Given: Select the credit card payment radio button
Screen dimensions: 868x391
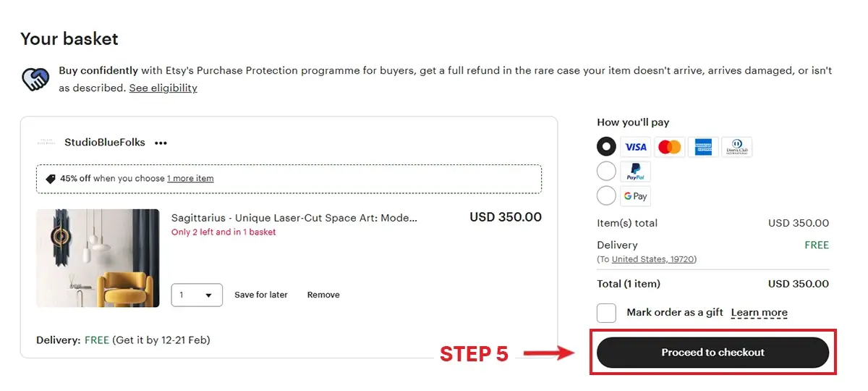Looking at the screenshot, I should tap(606, 147).
